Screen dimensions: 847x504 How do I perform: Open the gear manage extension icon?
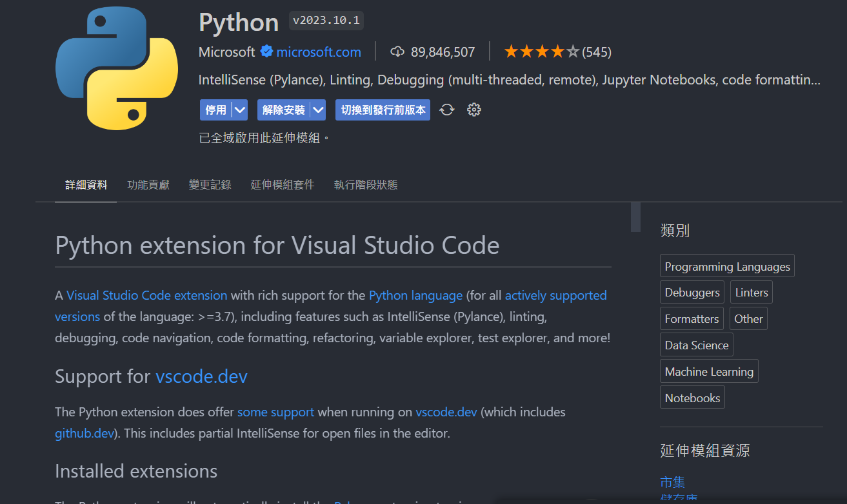474,110
